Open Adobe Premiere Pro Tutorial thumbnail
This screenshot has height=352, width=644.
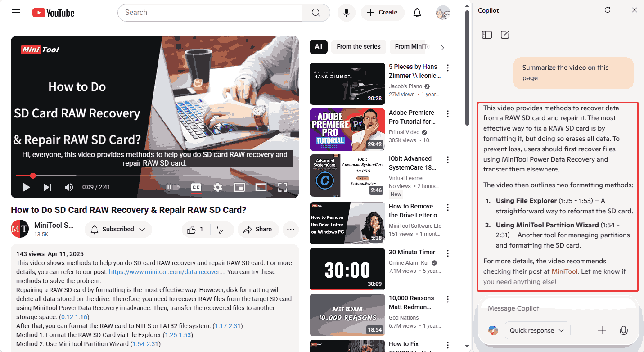coord(347,130)
